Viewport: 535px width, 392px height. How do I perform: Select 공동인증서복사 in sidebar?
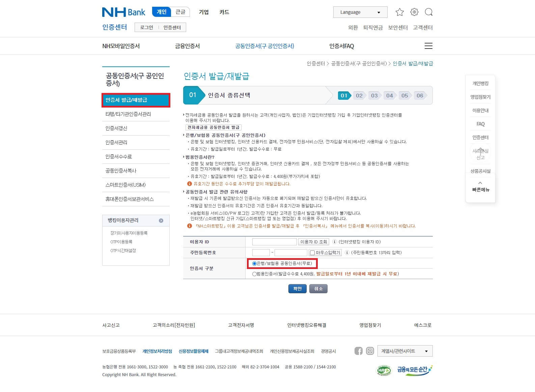[136, 171]
